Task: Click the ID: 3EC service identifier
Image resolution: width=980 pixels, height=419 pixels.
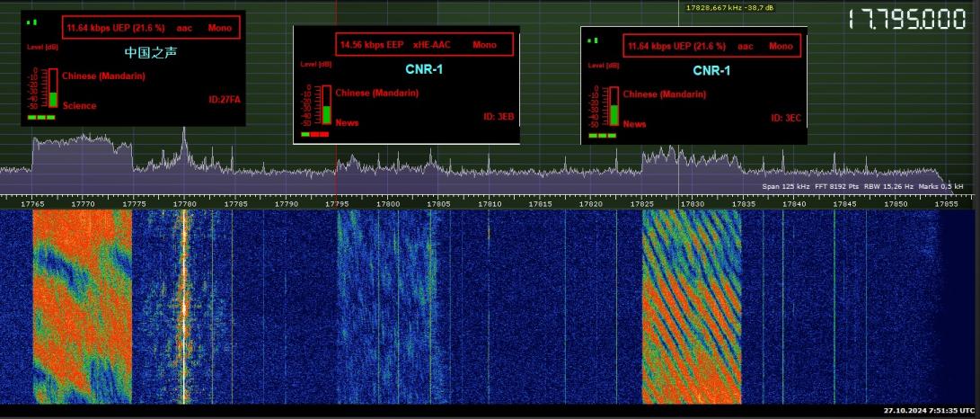Action: (x=786, y=118)
